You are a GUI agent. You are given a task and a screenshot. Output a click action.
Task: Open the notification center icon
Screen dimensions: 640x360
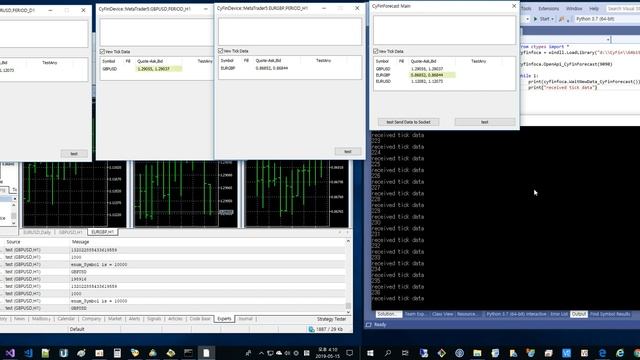pos(350,353)
